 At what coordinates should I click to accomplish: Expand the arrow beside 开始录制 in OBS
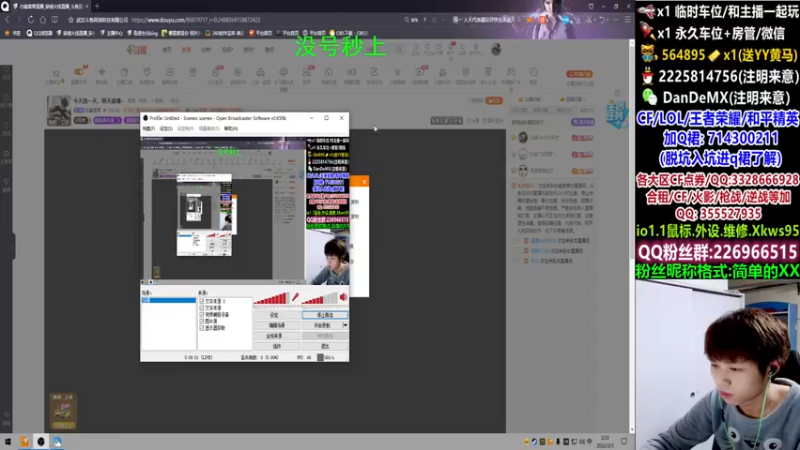(x=345, y=326)
